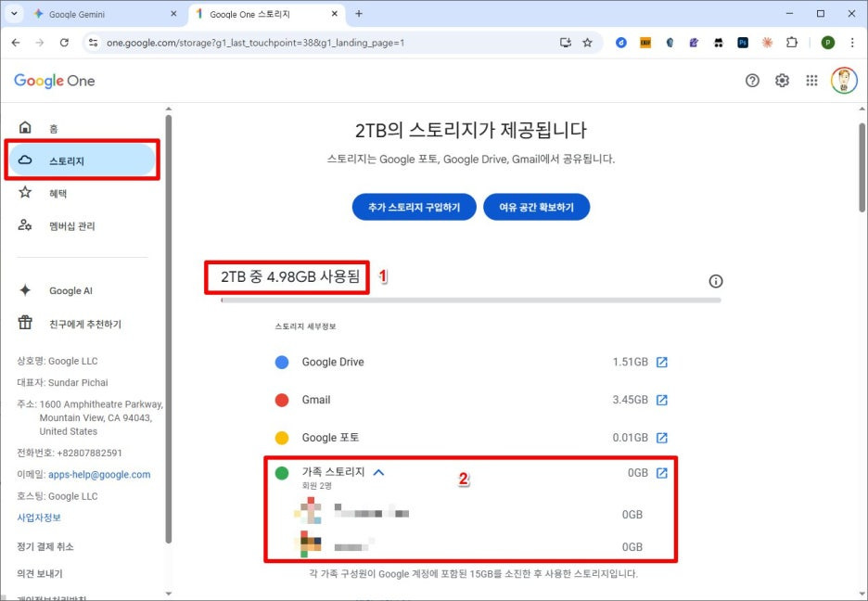Open the Google apps grid

(811, 81)
